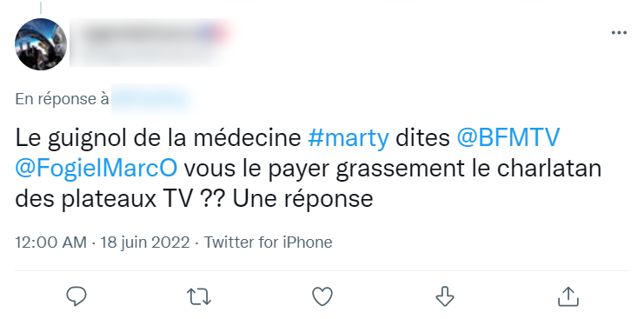Image resolution: width=644 pixels, height=319 pixels.
Task: Visit the @BFMTV mention
Action: click(508, 137)
